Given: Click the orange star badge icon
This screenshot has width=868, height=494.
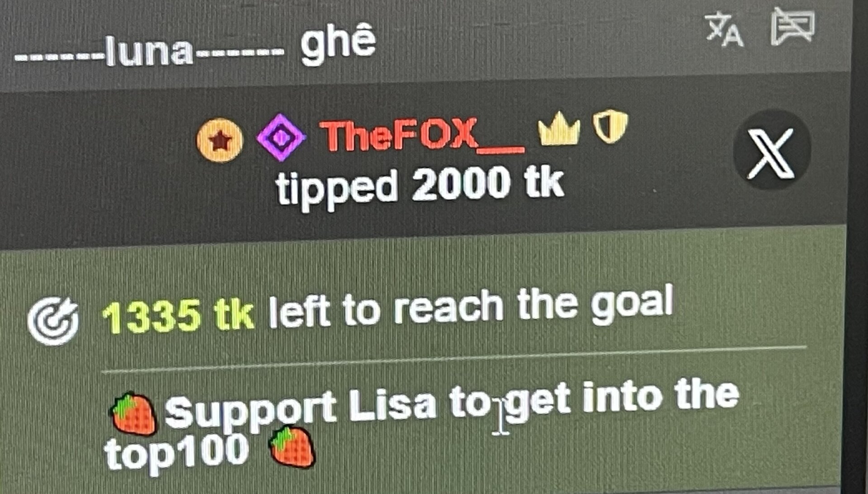Looking at the screenshot, I should pos(220,140).
